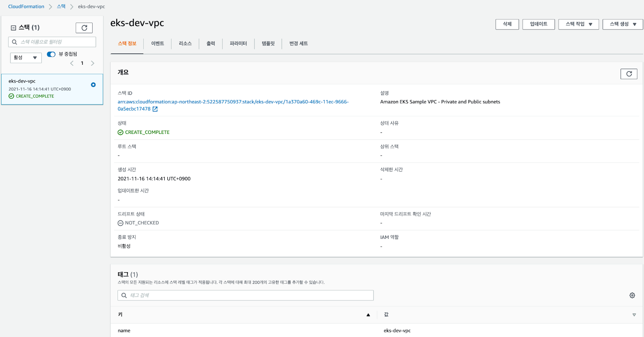Go to 스택 breadcrumb link

[x=61, y=6]
